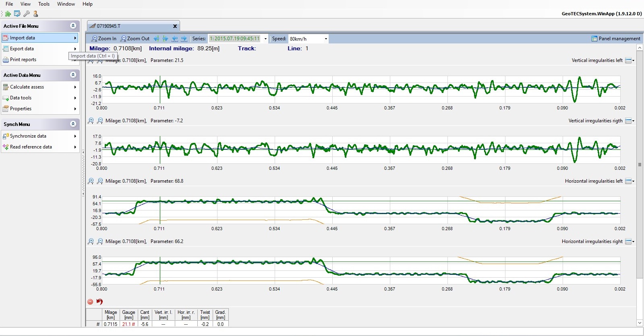644x336 pixels.
Task: Click the blue right-arrow page-step icon
Action: coord(184,39)
